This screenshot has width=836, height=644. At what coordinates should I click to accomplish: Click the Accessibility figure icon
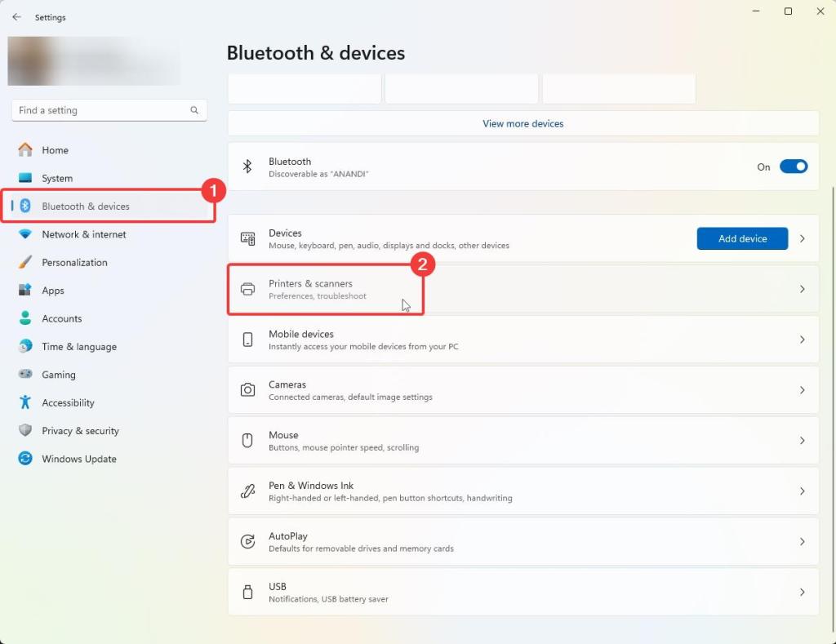coord(25,402)
